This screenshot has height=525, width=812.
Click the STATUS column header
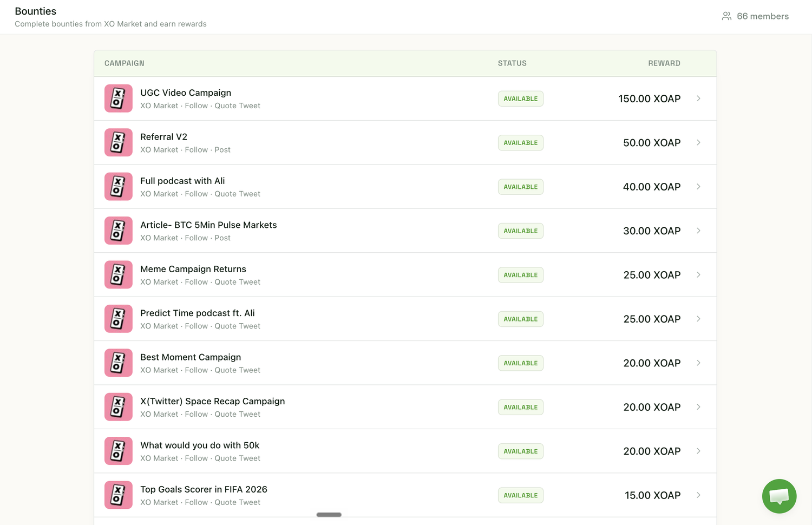tap(512, 63)
